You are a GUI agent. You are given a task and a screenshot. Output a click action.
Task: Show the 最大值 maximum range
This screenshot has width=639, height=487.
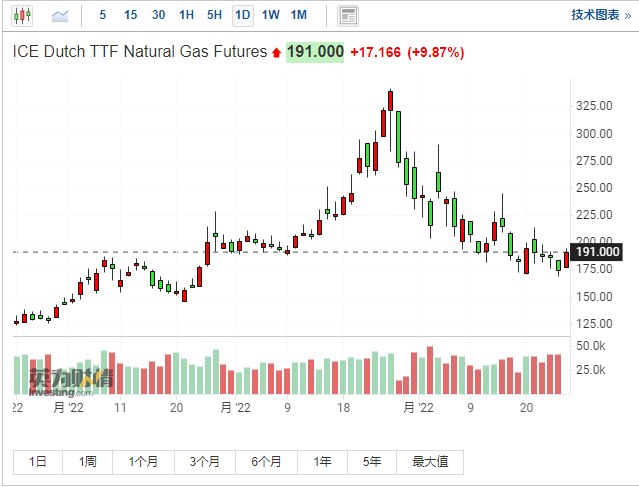click(429, 462)
